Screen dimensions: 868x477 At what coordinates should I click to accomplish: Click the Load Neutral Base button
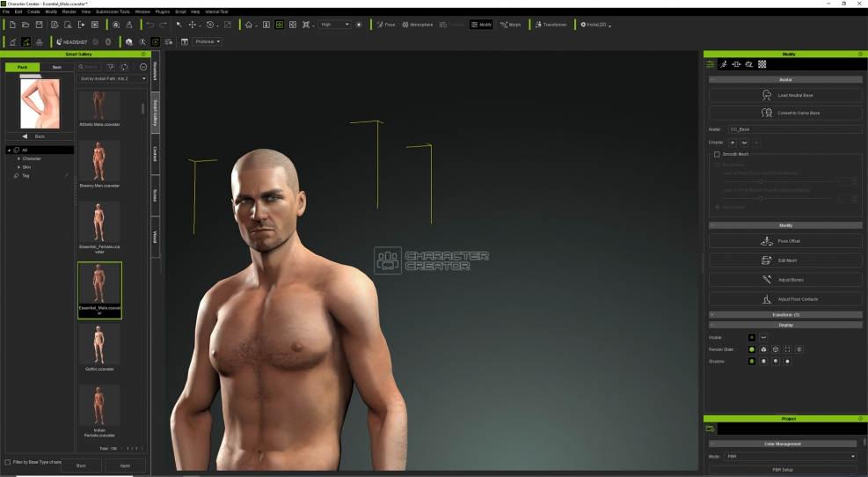click(x=785, y=95)
